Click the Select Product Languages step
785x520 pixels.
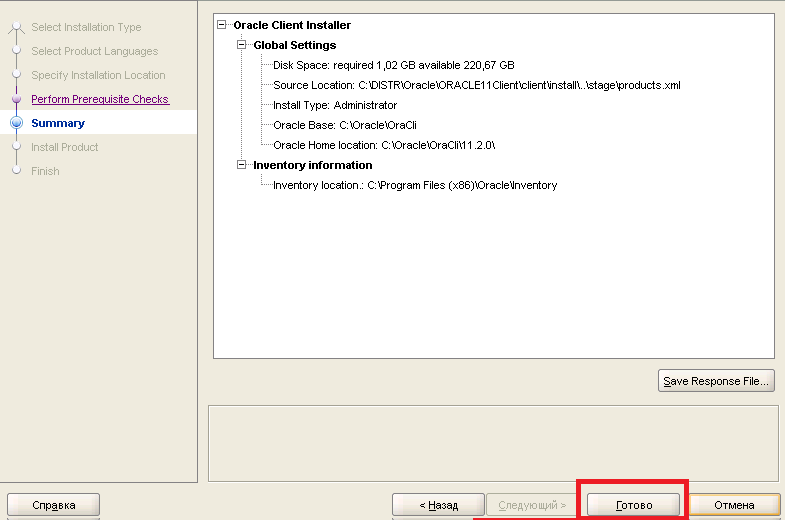coord(95,51)
